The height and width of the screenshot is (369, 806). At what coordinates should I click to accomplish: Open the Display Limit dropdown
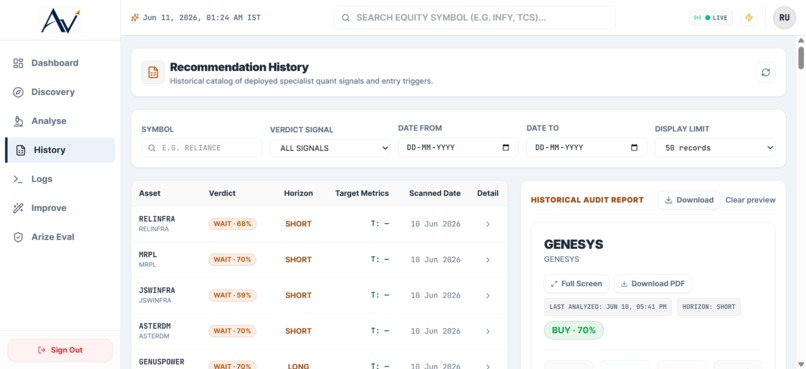tap(715, 148)
